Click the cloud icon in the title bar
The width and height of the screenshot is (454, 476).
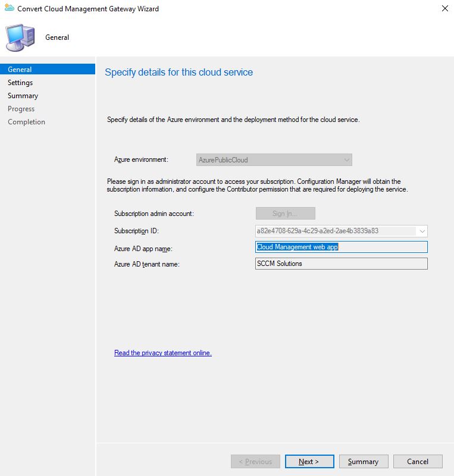pos(9,9)
